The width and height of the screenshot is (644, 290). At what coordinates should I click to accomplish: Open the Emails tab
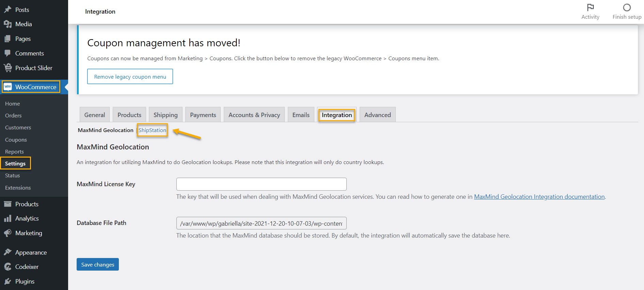[301, 115]
